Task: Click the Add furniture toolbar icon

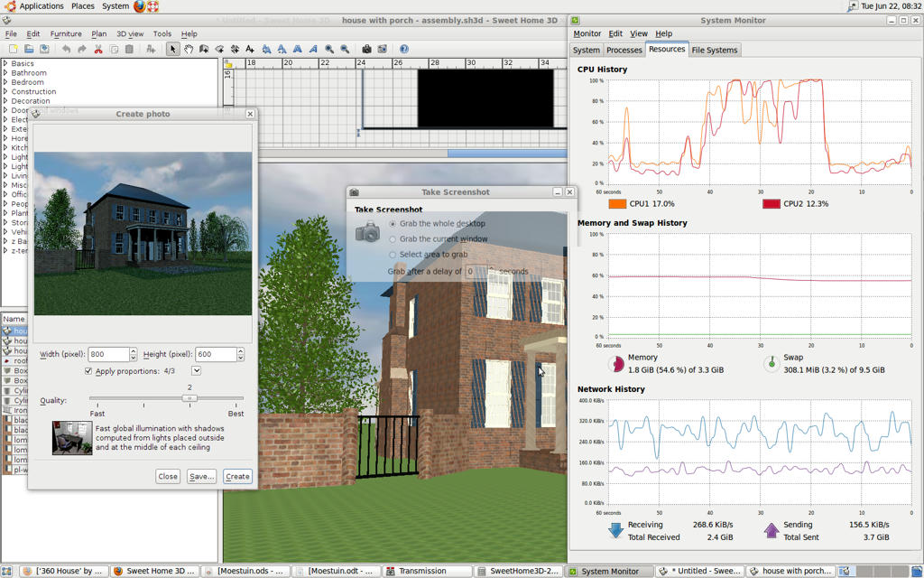Action: [x=151, y=49]
